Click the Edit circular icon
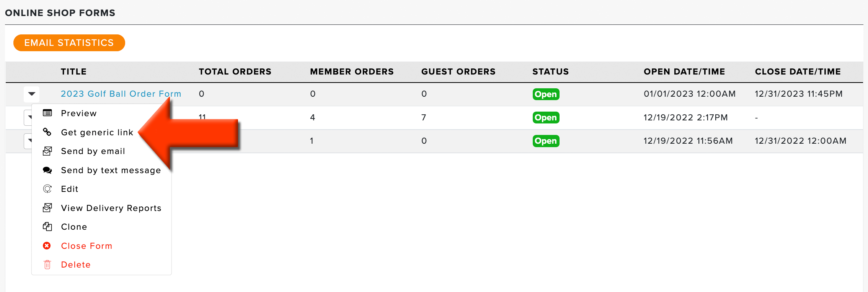Screen dimensions: 868x292 47,189
